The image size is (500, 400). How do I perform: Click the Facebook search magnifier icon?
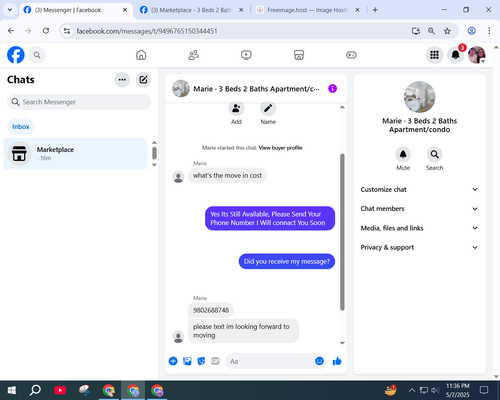pos(37,55)
